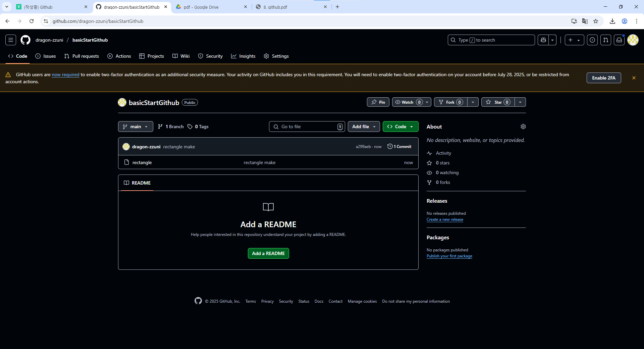Screen dimensions: 644x349
Task: Open basicStartGithub breadcrumb link in header
Action: pos(90,40)
